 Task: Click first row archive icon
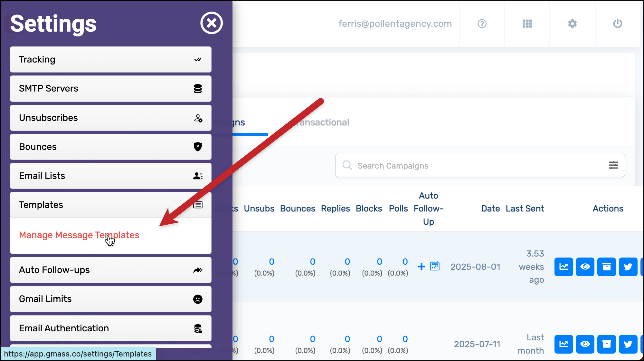point(606,267)
